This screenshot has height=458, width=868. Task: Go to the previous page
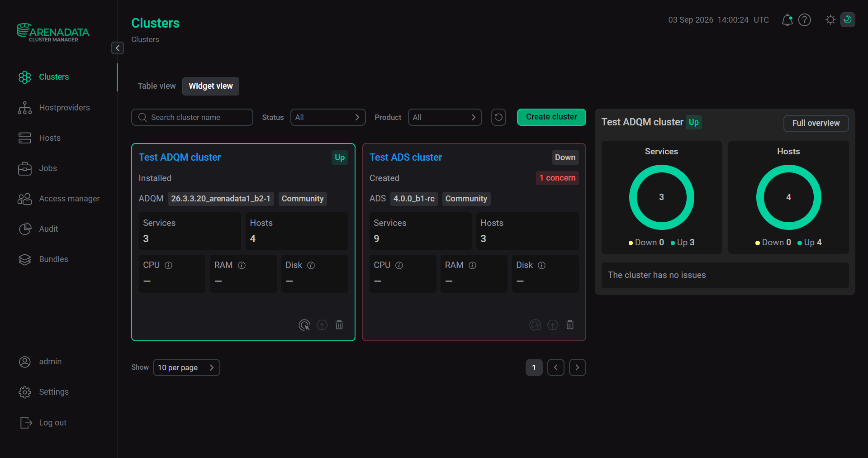tap(556, 367)
